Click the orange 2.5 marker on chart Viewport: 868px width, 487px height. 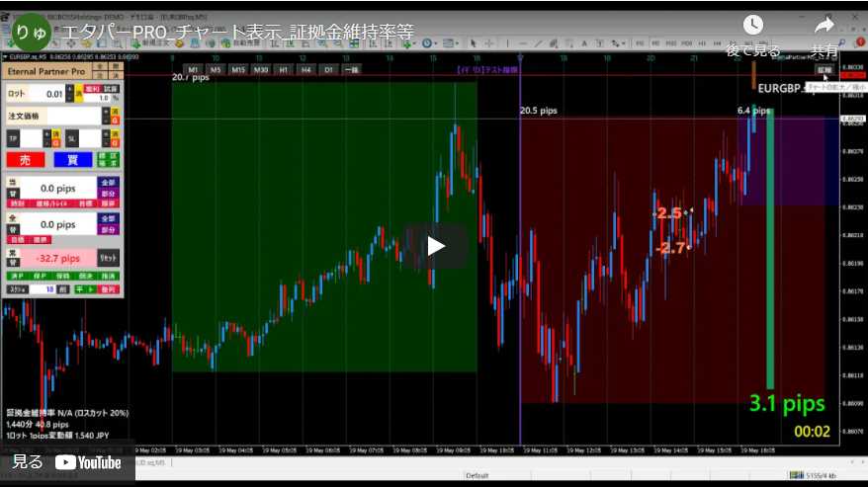click(x=669, y=213)
